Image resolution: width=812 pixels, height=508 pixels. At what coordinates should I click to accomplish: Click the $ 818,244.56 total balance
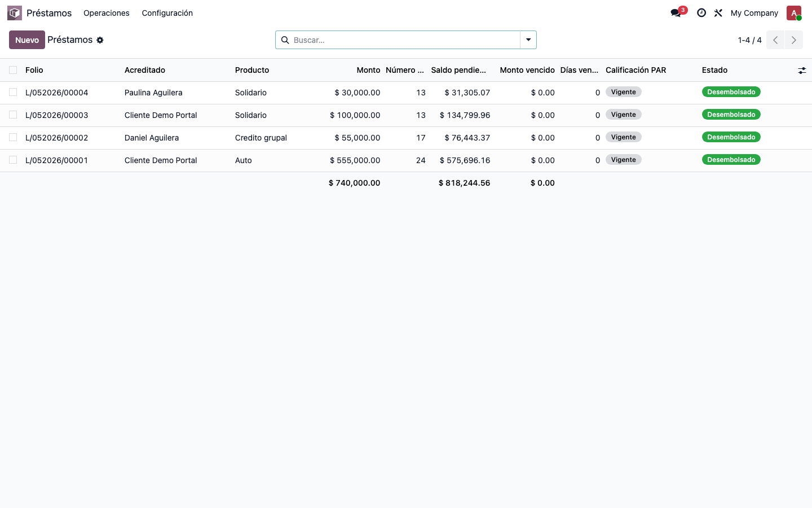click(x=464, y=183)
